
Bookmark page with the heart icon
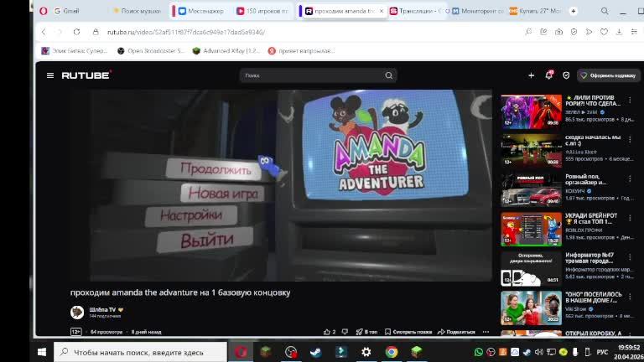coord(604,32)
